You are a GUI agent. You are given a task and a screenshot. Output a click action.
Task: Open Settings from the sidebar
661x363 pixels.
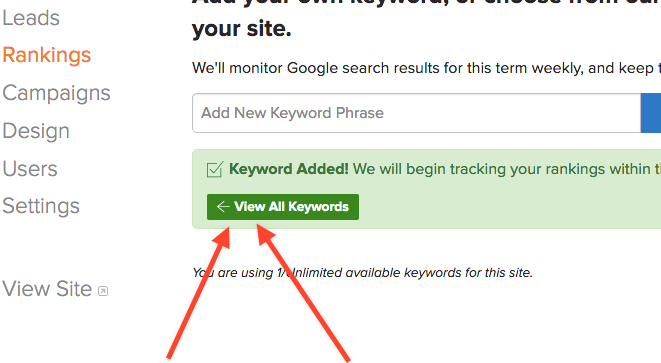(x=41, y=206)
